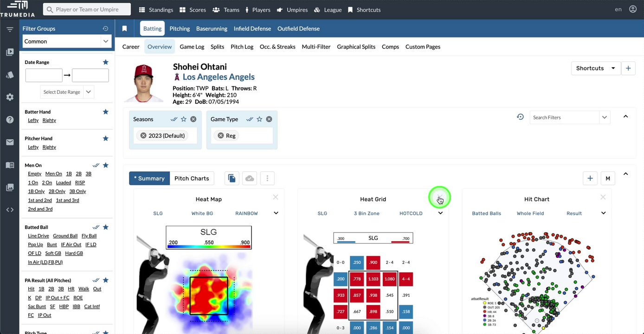Select the .250 blue heat grid cell
The width and height of the screenshot is (644, 334).
click(x=357, y=262)
